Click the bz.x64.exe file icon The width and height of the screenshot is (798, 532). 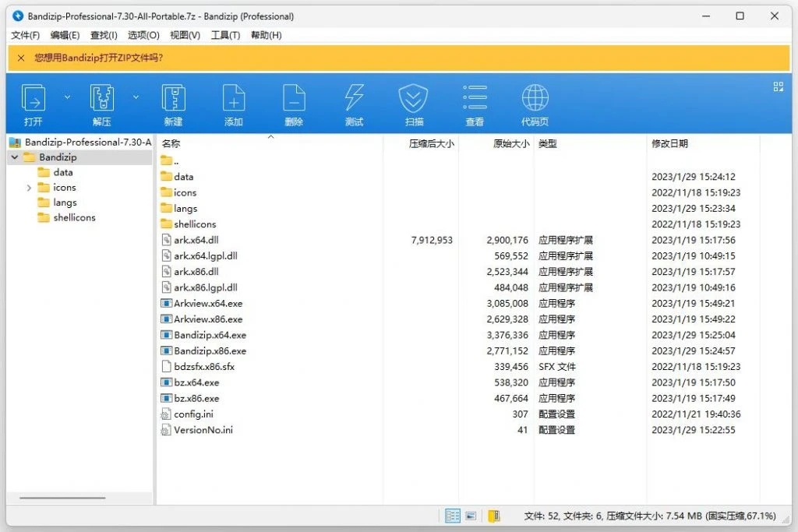coord(166,382)
